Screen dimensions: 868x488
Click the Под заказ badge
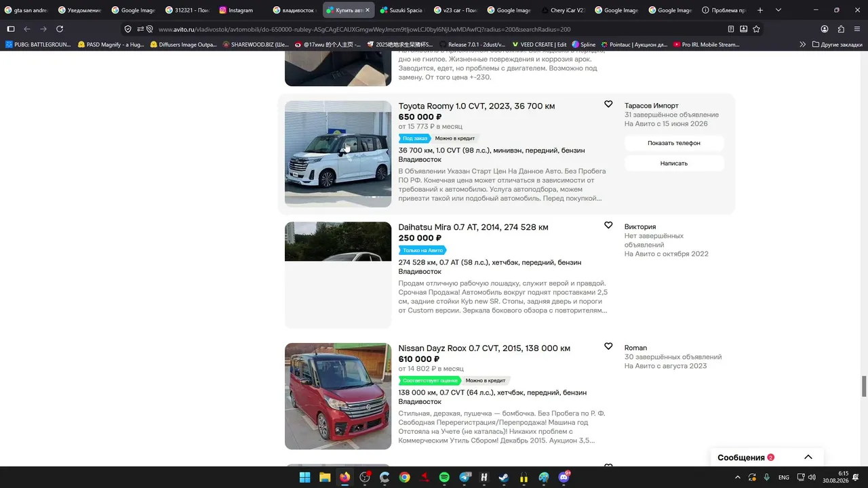pos(414,138)
